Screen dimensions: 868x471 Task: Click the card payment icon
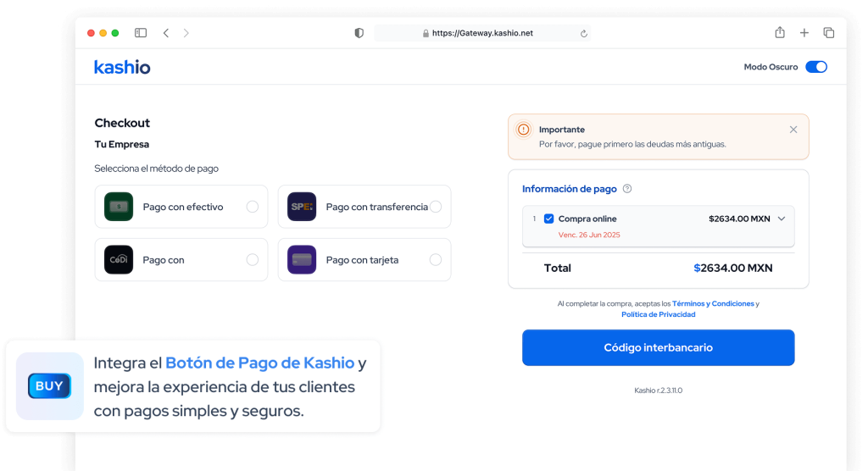(x=302, y=260)
